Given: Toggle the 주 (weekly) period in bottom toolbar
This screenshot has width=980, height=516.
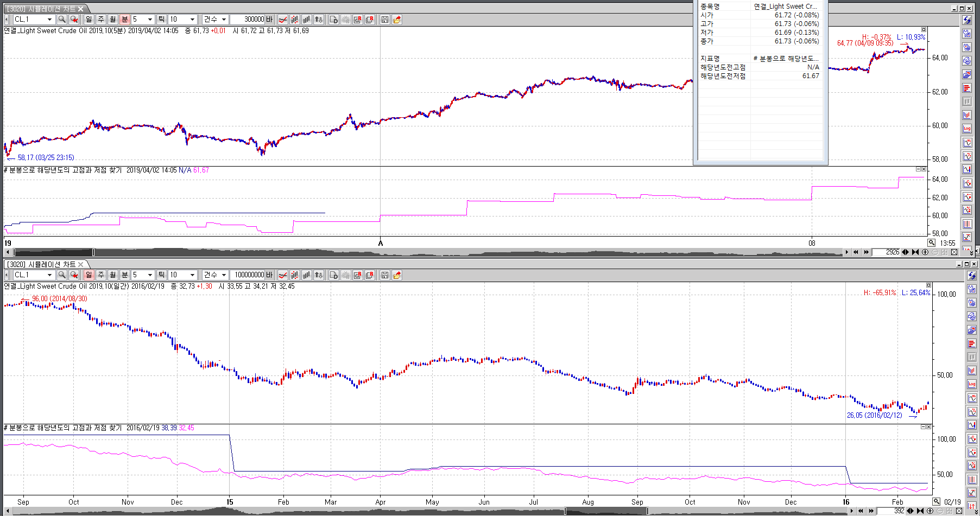Looking at the screenshot, I should pyautogui.click(x=100, y=275).
